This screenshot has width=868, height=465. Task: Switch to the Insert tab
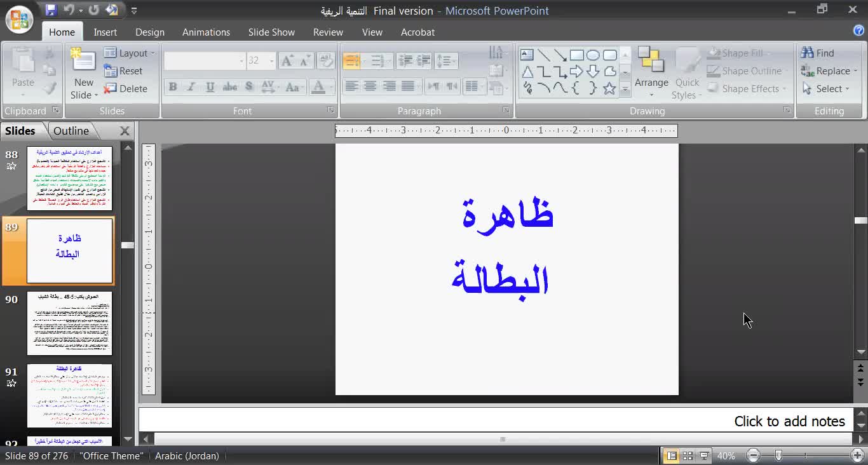click(105, 32)
